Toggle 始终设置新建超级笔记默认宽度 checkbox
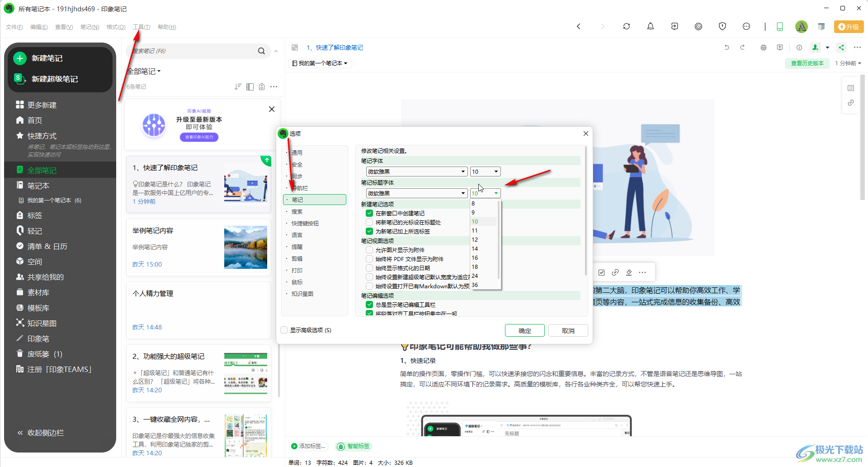868x467 pixels. [x=369, y=277]
